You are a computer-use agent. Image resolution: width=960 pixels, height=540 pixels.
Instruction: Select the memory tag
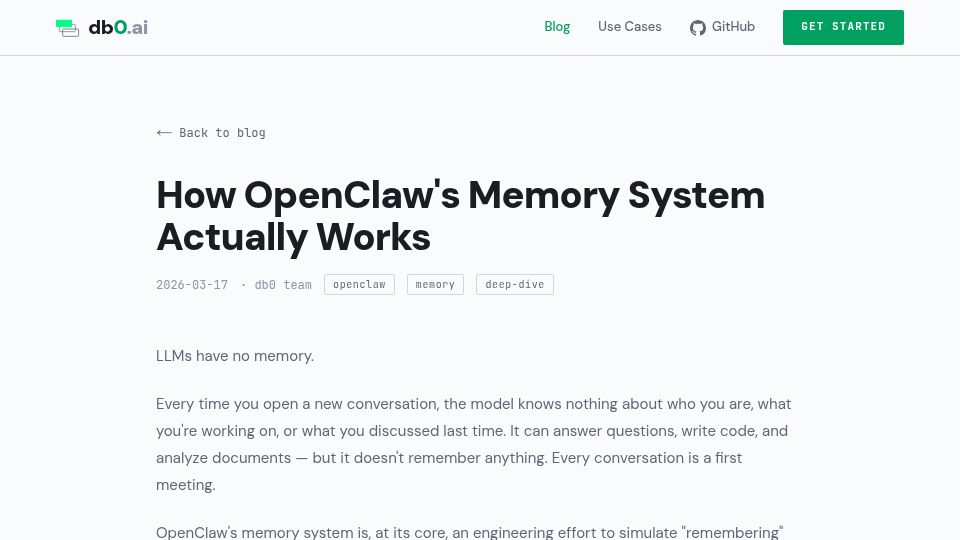[435, 285]
